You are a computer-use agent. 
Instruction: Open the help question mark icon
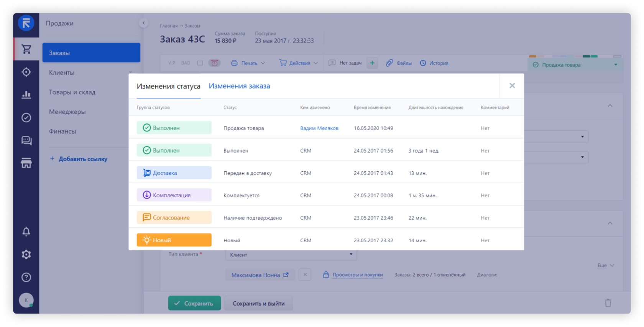[26, 277]
